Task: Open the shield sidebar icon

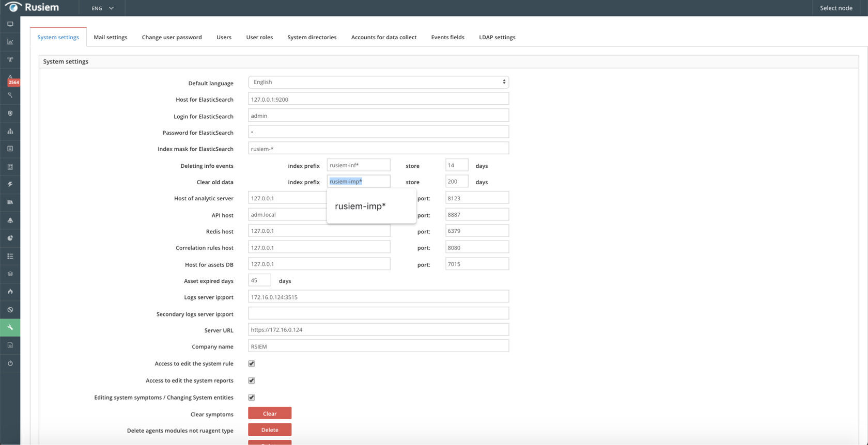Action: (10, 113)
